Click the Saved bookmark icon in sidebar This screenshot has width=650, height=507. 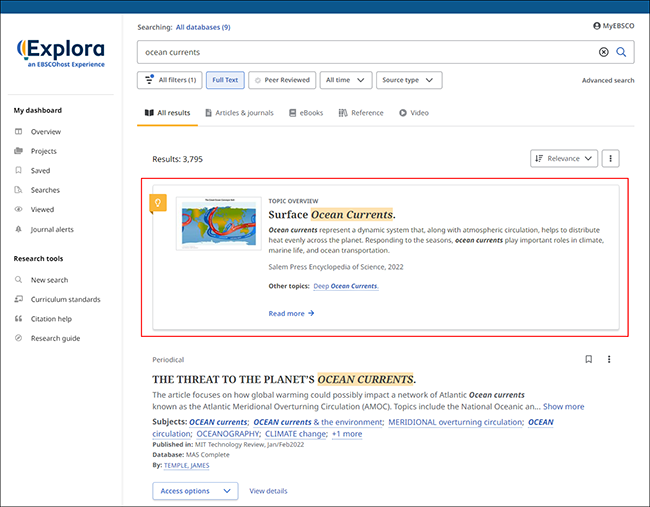coord(18,170)
